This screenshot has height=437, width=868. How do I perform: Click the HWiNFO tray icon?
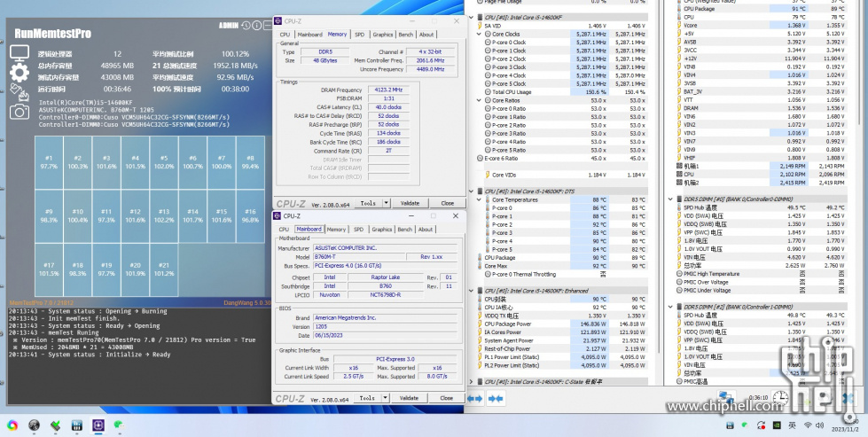731,425
